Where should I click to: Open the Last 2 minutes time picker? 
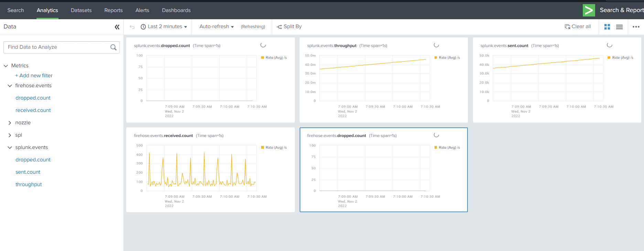(164, 27)
